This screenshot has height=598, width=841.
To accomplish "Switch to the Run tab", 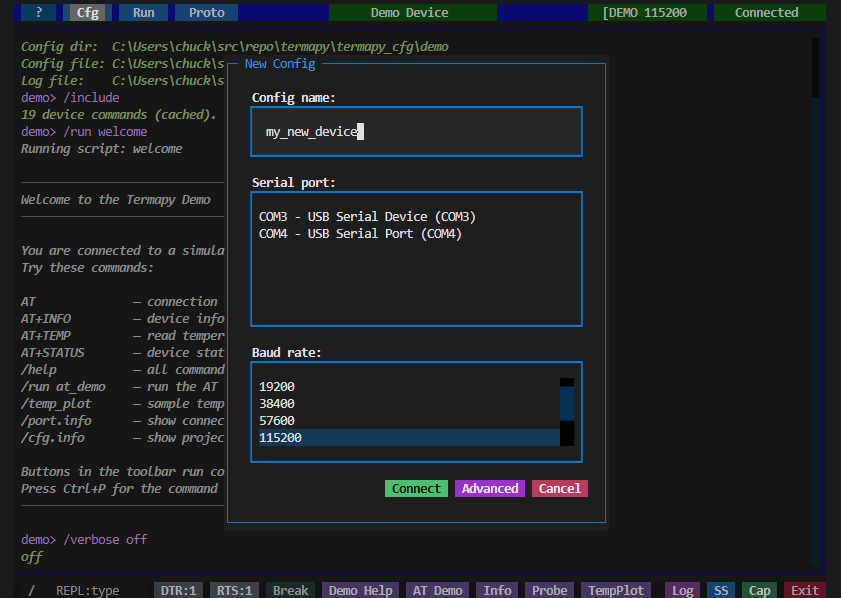I will (x=143, y=12).
